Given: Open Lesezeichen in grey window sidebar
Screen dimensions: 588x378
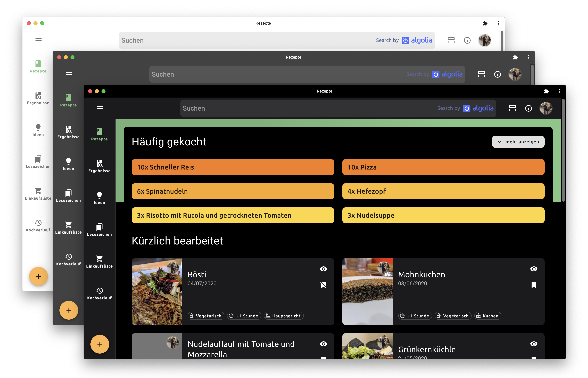Looking at the screenshot, I should [68, 196].
